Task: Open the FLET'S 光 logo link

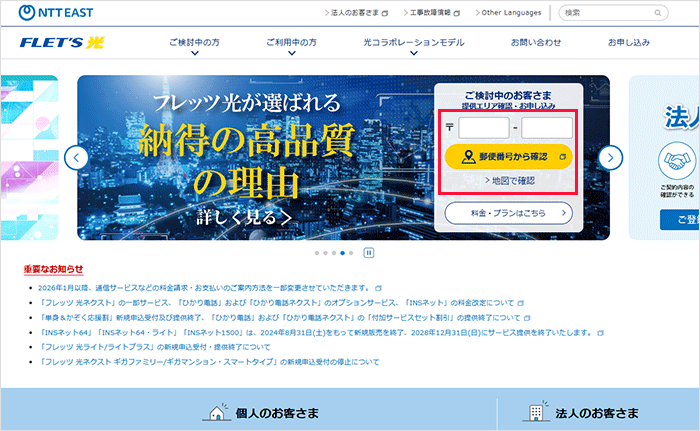Action: tap(62, 42)
